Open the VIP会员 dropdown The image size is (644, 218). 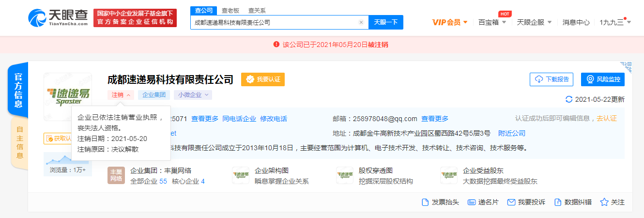tap(450, 22)
